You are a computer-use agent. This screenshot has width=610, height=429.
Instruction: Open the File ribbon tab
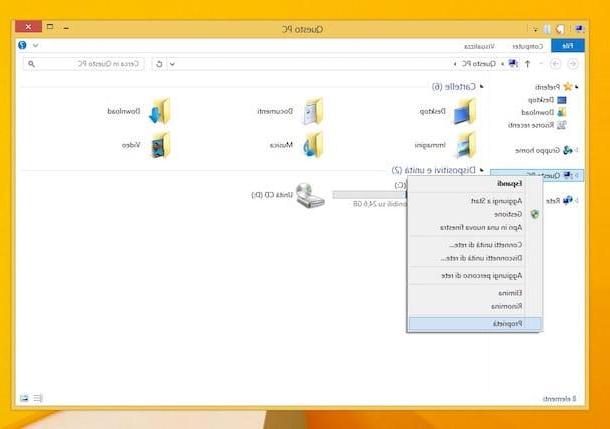pos(568,46)
